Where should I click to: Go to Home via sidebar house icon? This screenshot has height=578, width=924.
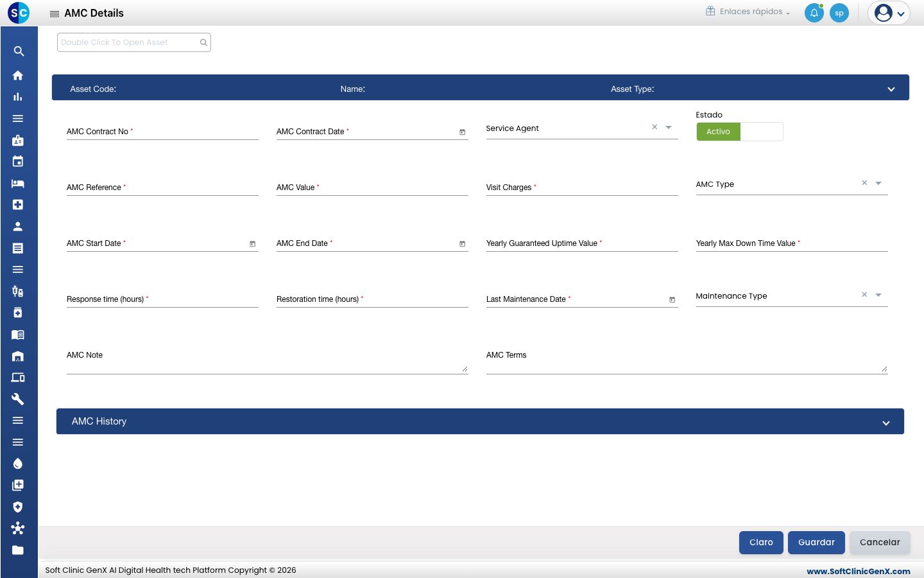click(x=18, y=75)
